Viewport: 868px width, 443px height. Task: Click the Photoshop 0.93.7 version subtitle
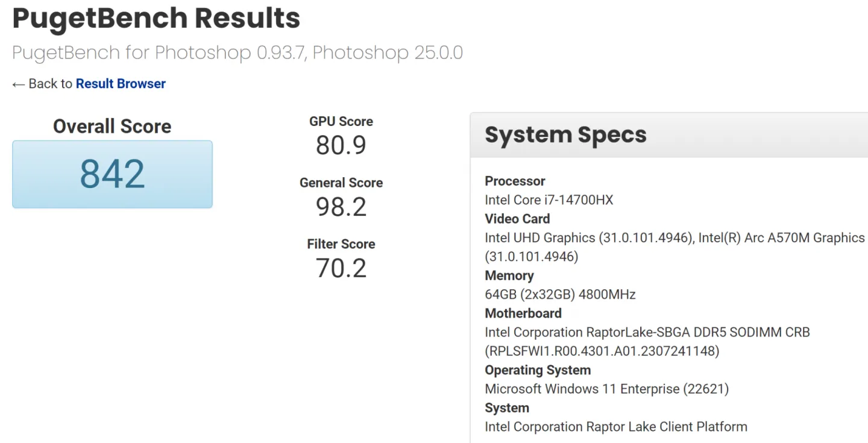(x=237, y=52)
